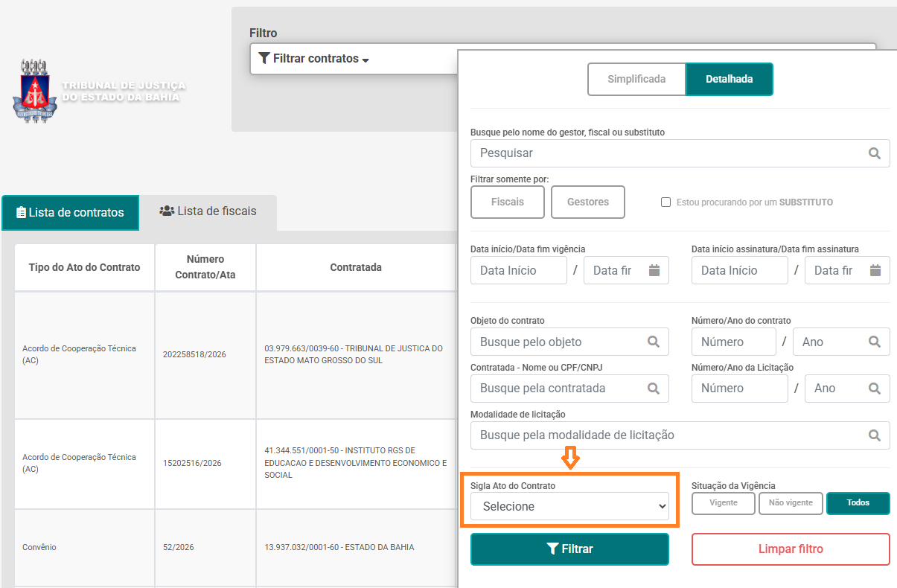Click the Fiscais filter button
The height and width of the screenshot is (588, 897).
[x=507, y=202]
